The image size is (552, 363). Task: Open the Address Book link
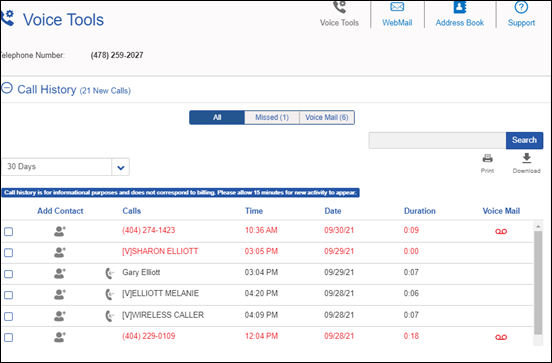point(459,14)
